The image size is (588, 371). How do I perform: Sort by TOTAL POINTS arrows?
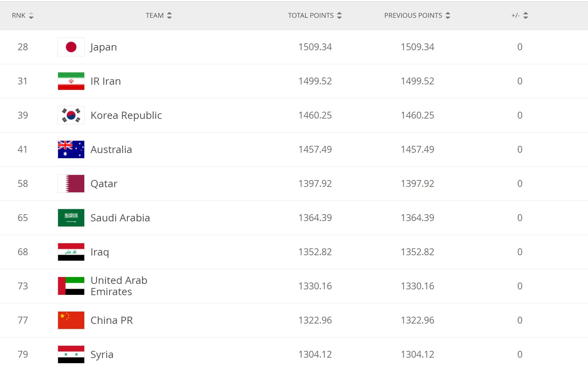tap(339, 15)
